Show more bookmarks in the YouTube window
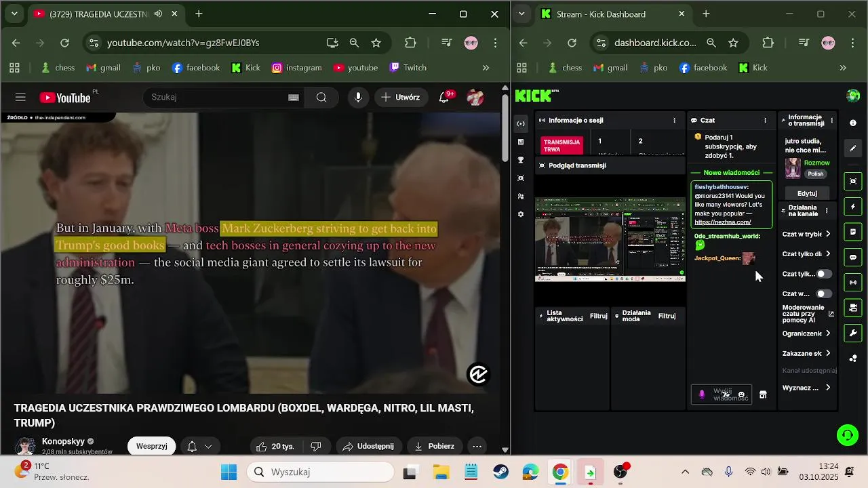The image size is (868, 488). click(x=486, y=68)
